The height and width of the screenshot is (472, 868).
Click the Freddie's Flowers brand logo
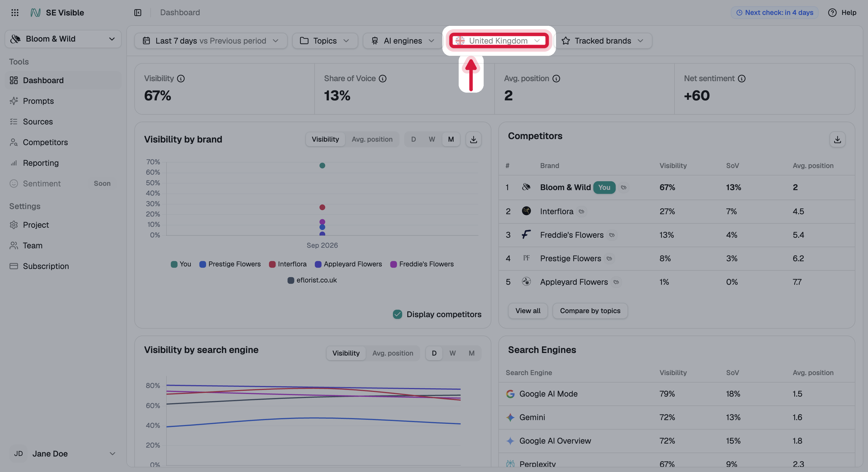coord(526,235)
